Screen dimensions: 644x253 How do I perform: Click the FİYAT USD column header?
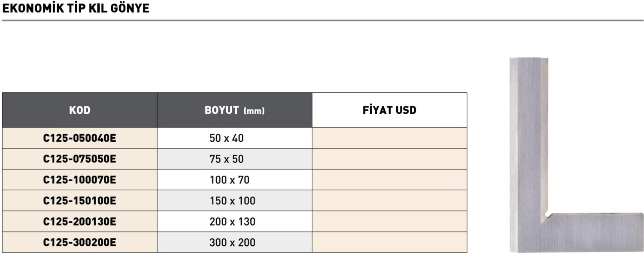click(x=389, y=110)
